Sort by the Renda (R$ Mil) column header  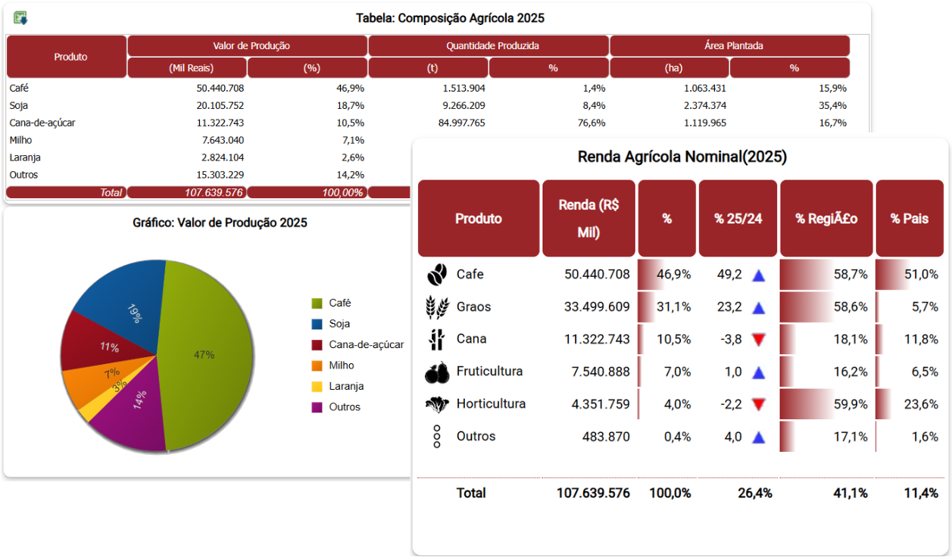(x=588, y=219)
